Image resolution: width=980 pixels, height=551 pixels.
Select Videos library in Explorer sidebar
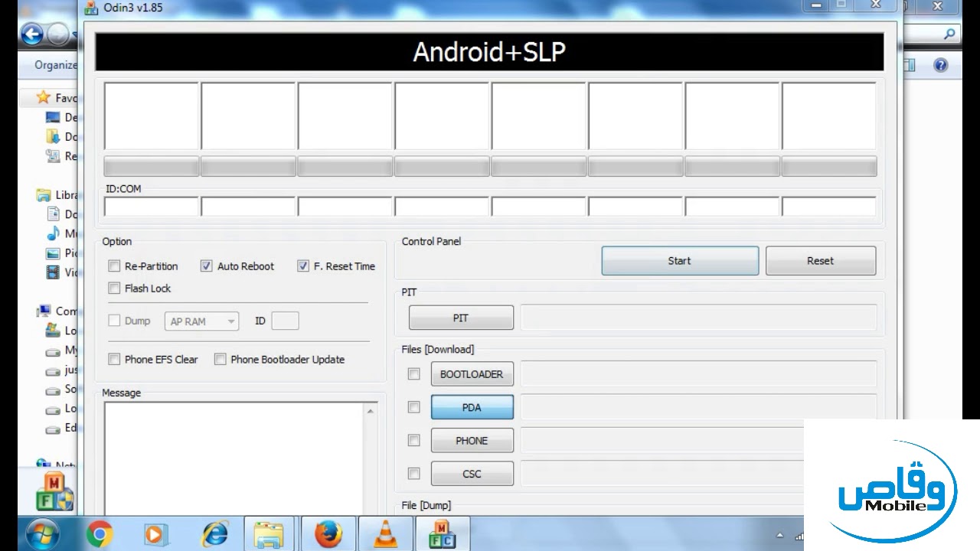coord(61,272)
